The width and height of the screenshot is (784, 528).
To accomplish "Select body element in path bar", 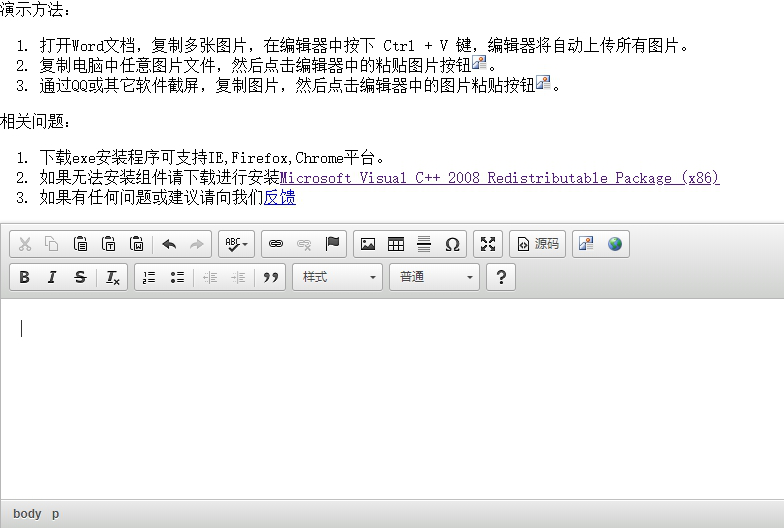I will coord(27,514).
